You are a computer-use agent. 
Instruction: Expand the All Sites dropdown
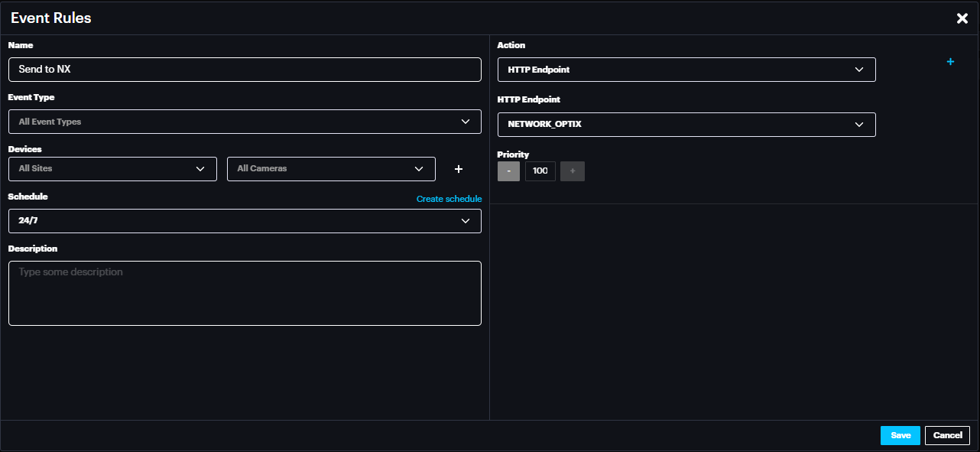click(112, 169)
